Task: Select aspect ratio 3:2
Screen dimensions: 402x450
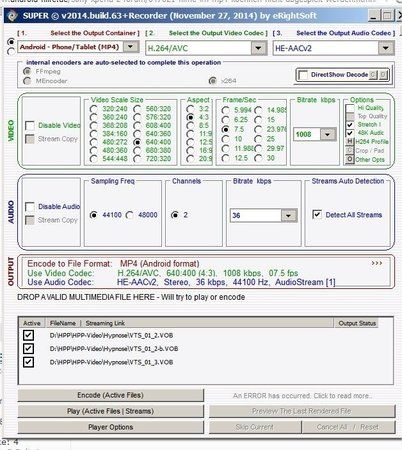Action: [190, 109]
